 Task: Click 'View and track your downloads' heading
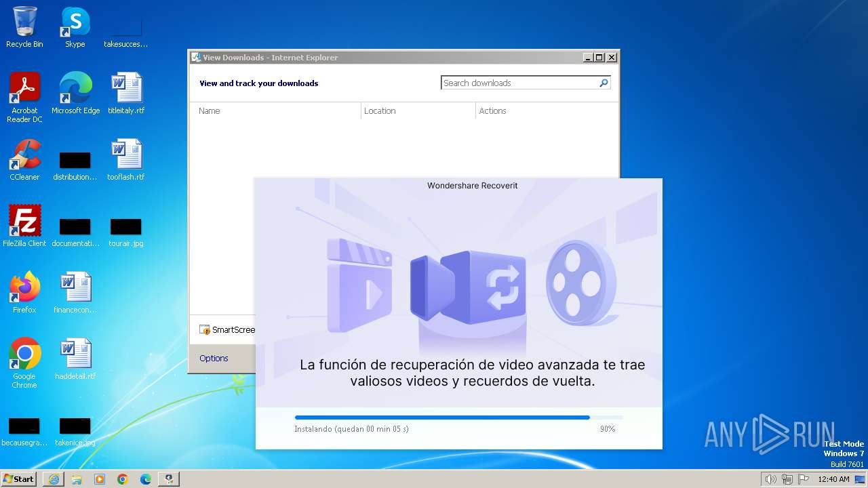click(258, 83)
